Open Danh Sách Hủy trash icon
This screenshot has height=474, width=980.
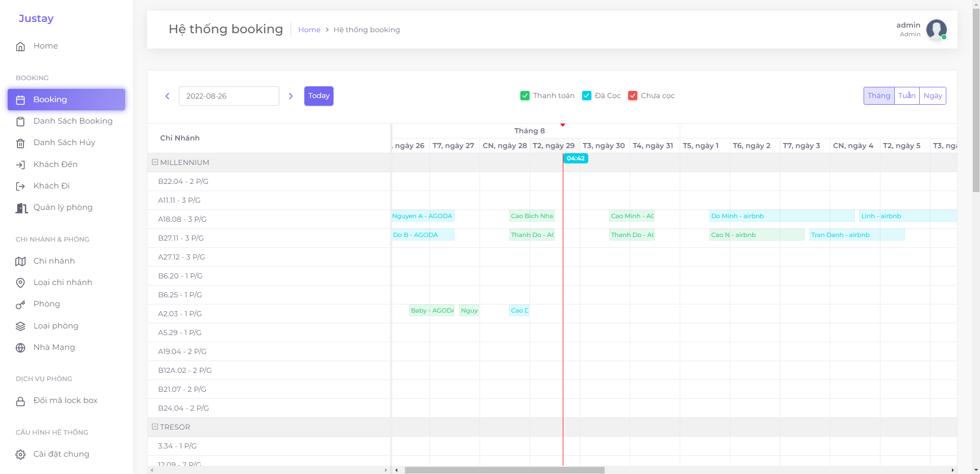click(x=20, y=143)
